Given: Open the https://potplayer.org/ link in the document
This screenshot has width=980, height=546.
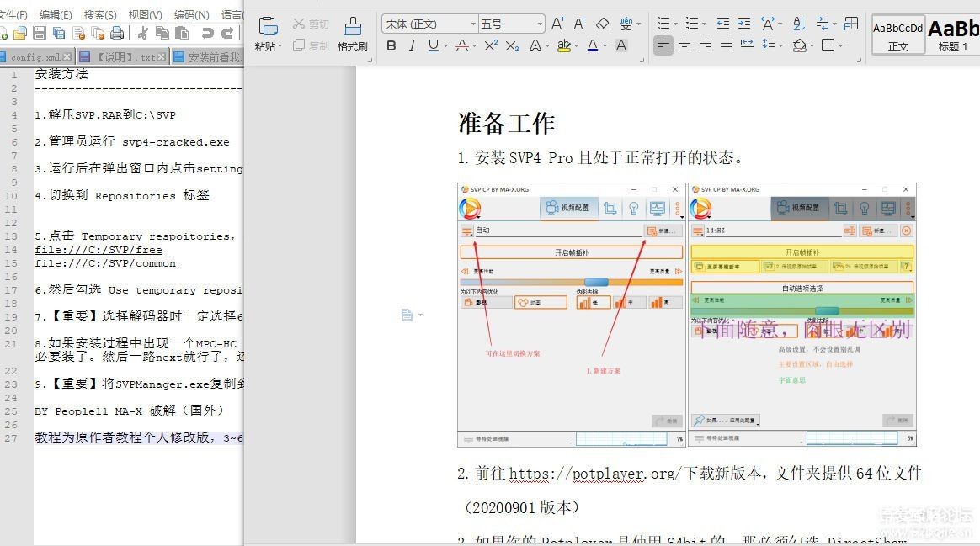Looking at the screenshot, I should [x=594, y=474].
